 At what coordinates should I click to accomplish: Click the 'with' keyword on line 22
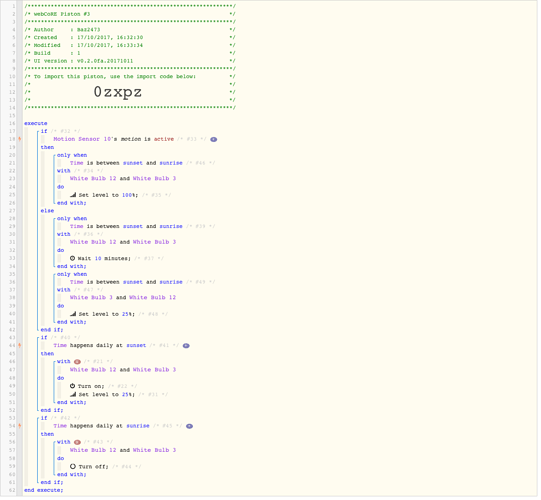pyautogui.click(x=64, y=171)
